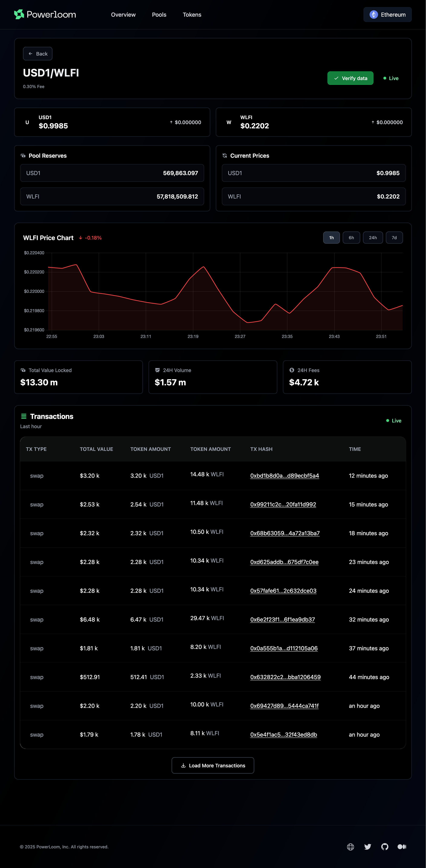Click the Total Value Locked icon
Screen dimensions: 426x868
23,370
